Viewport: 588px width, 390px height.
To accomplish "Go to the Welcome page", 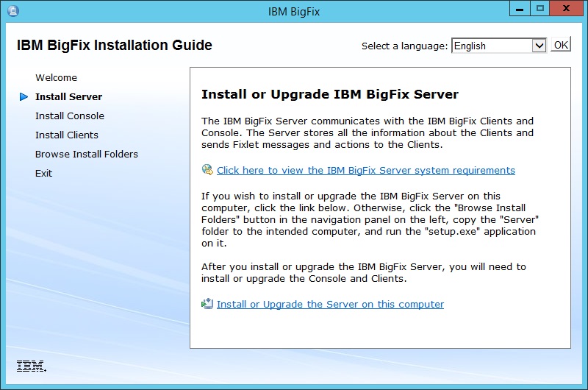I will coord(56,77).
